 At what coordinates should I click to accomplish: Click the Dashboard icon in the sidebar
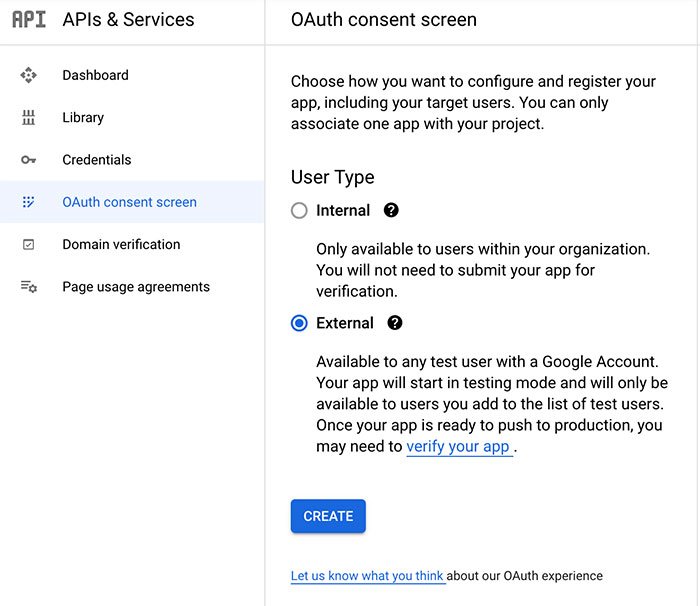coord(29,75)
